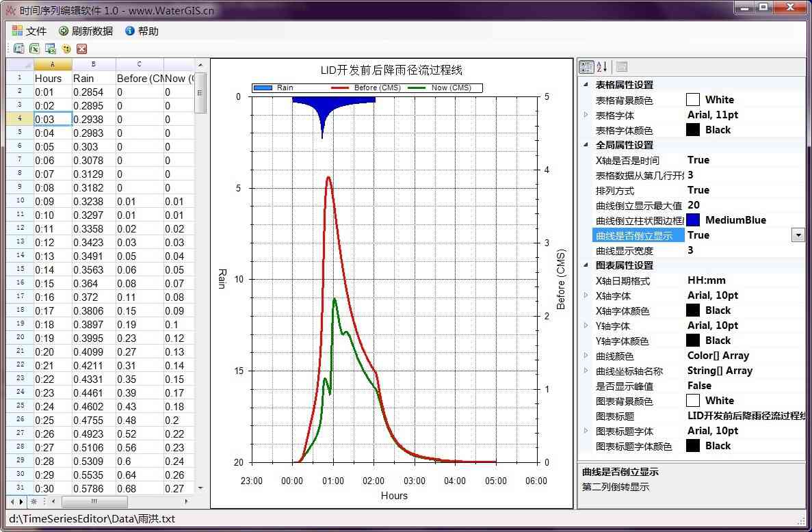Viewport: 812px width, 532px height.
Task: Click cell containing 0:03
Action: [53, 119]
